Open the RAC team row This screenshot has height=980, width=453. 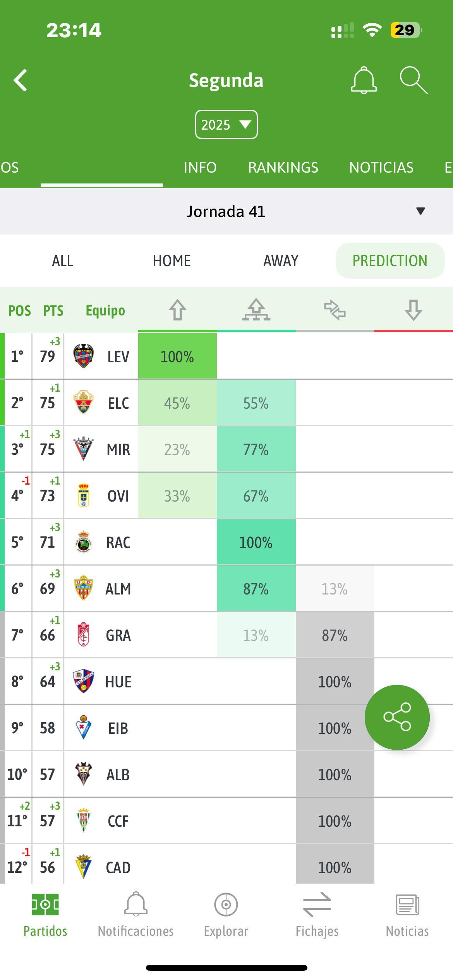pyautogui.click(x=226, y=542)
